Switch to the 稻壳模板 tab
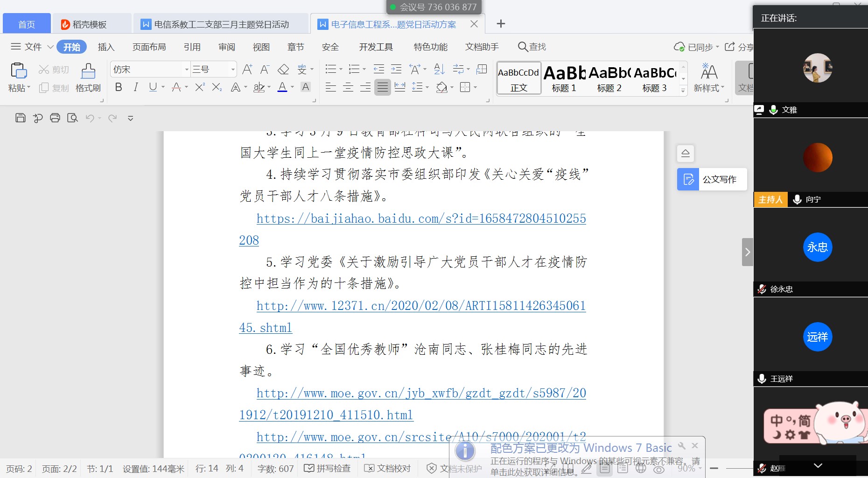The image size is (868, 478). [x=89, y=24]
